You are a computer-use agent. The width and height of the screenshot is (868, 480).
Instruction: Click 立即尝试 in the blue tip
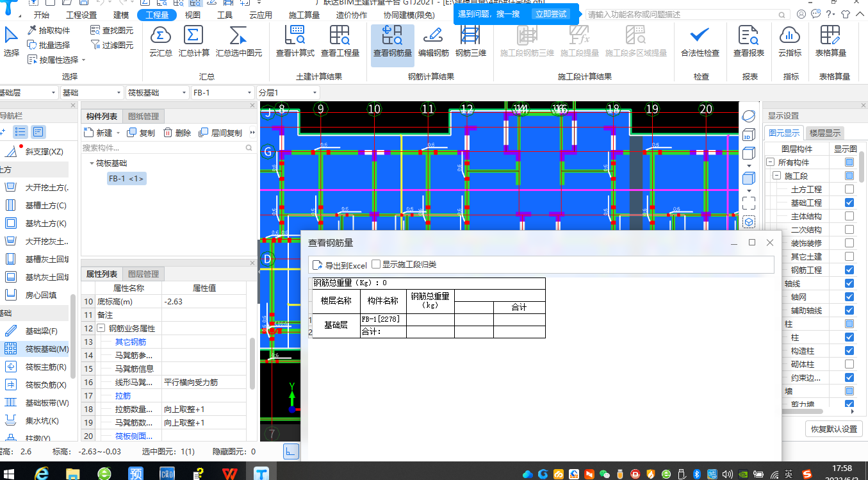point(552,13)
